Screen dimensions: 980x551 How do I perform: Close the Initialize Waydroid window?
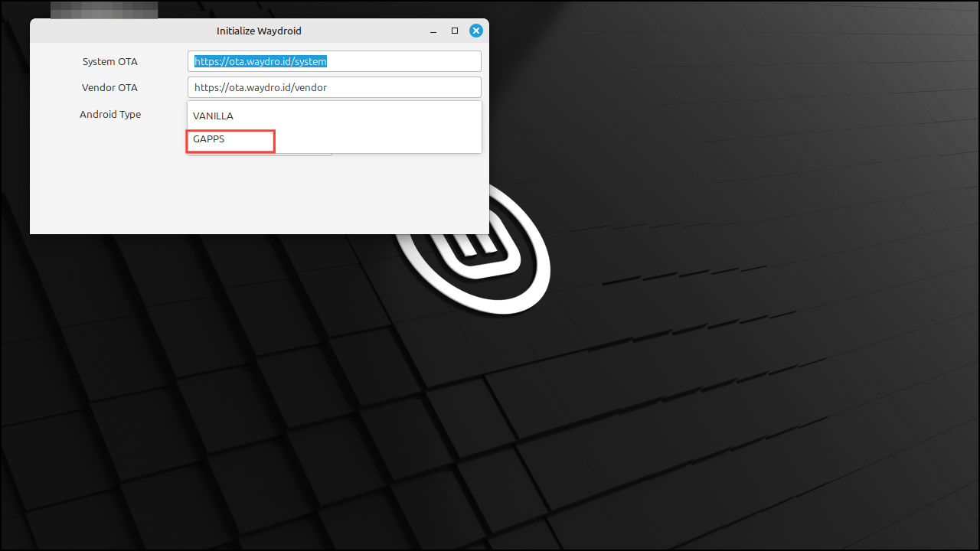click(475, 31)
